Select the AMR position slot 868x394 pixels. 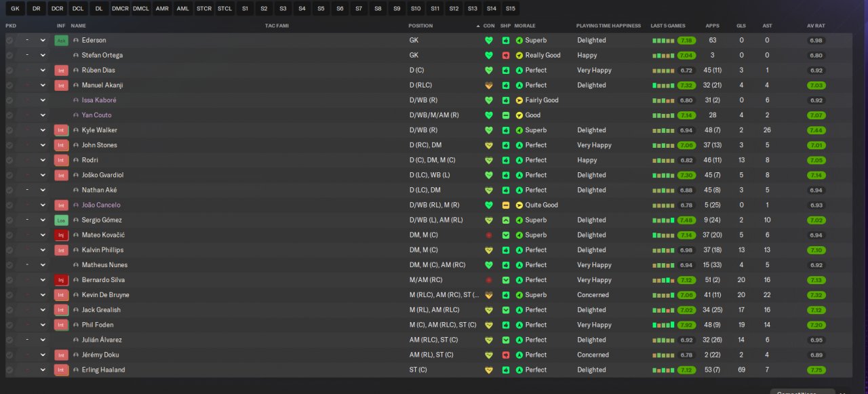pos(162,8)
